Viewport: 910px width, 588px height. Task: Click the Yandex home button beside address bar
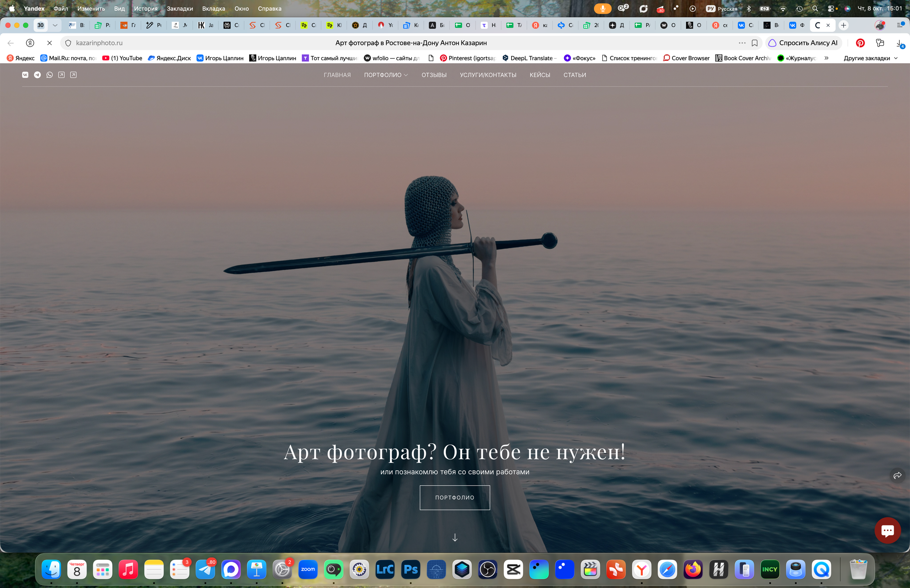(x=30, y=43)
